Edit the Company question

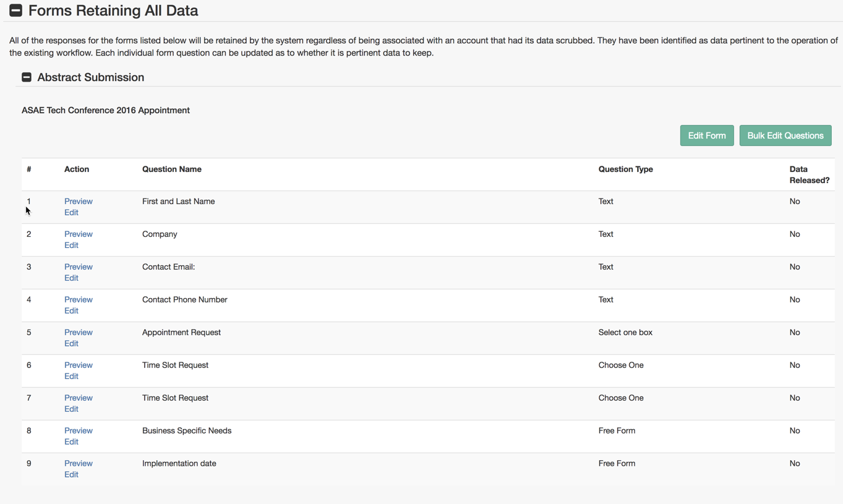(x=71, y=246)
